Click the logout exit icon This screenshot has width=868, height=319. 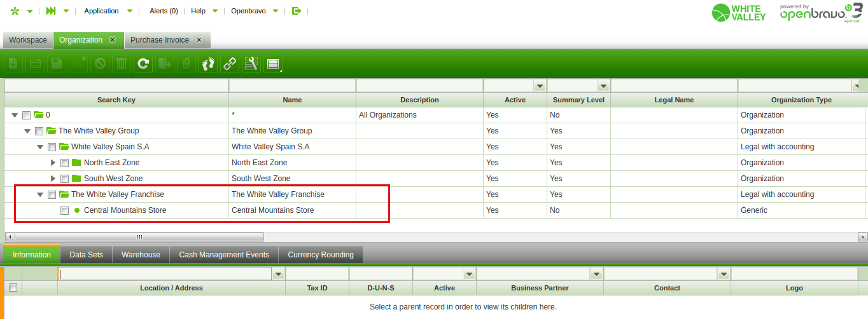(x=296, y=11)
